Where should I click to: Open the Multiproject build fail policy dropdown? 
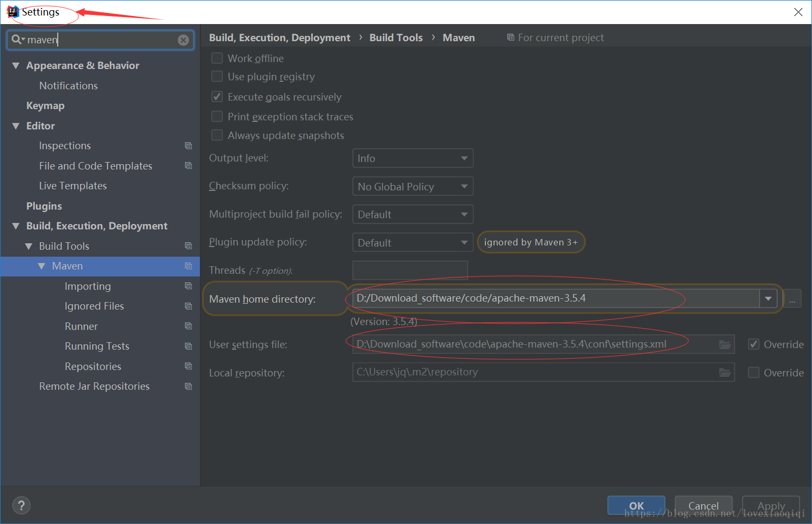click(x=413, y=214)
